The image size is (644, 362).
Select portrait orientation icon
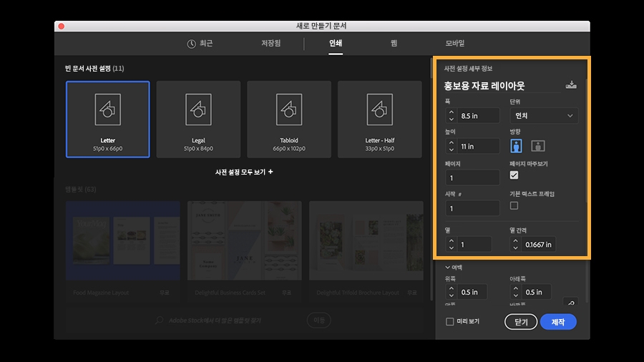tap(516, 146)
